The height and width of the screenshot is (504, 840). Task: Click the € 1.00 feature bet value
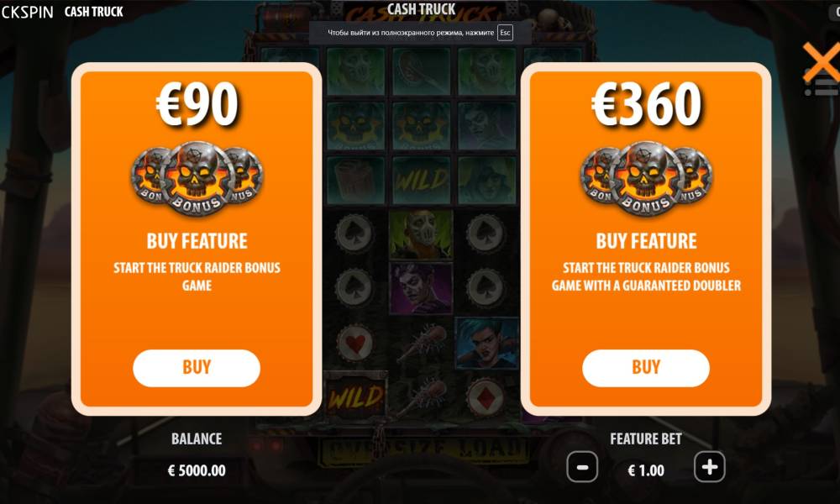pos(645,470)
